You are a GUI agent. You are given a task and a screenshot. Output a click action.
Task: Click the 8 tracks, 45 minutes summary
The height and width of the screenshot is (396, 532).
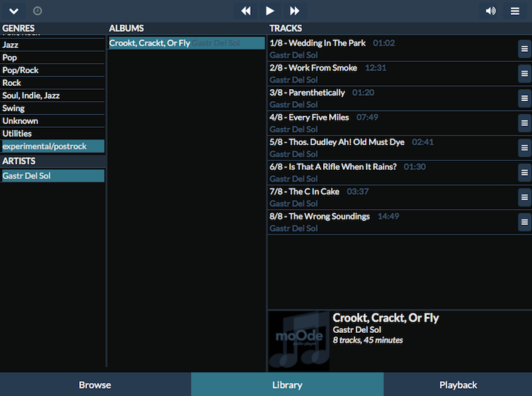pos(368,340)
